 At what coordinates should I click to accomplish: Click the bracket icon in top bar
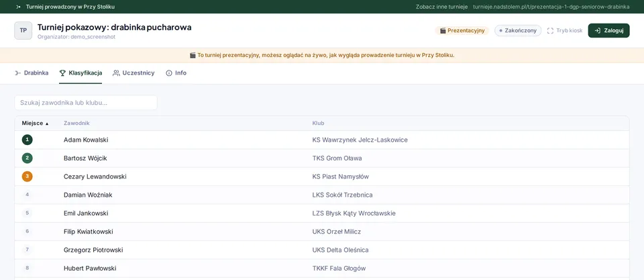pyautogui.click(x=18, y=7)
